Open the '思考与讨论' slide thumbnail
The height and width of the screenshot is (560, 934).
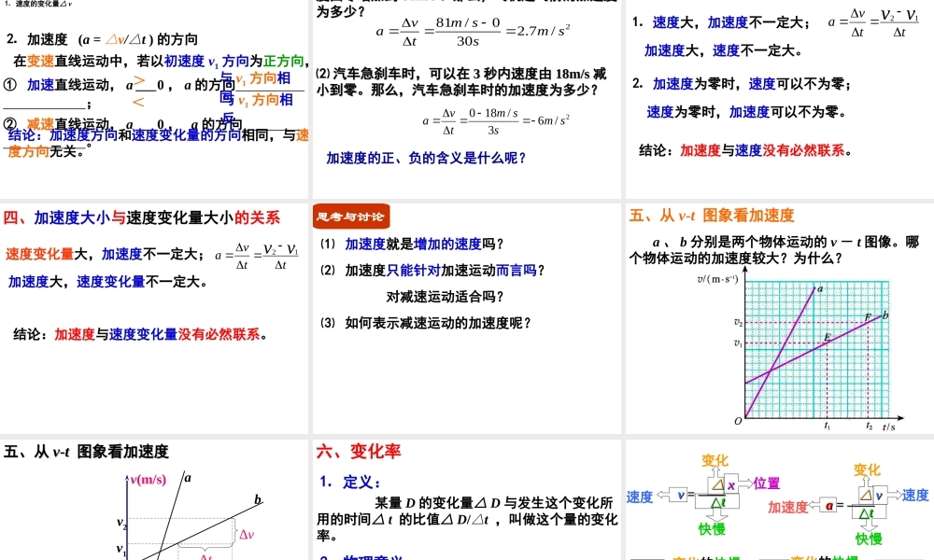466,318
